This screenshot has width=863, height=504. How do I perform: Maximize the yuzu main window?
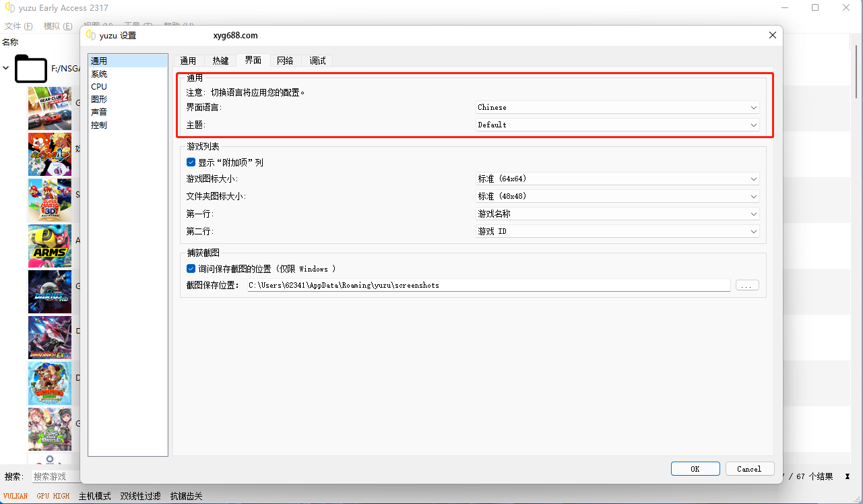coord(815,7)
